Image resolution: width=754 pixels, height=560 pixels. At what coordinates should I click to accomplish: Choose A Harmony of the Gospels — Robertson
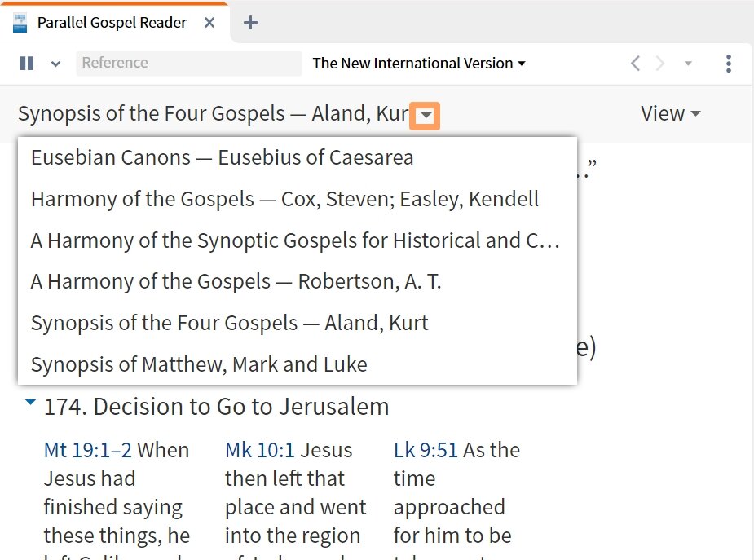[298, 282]
